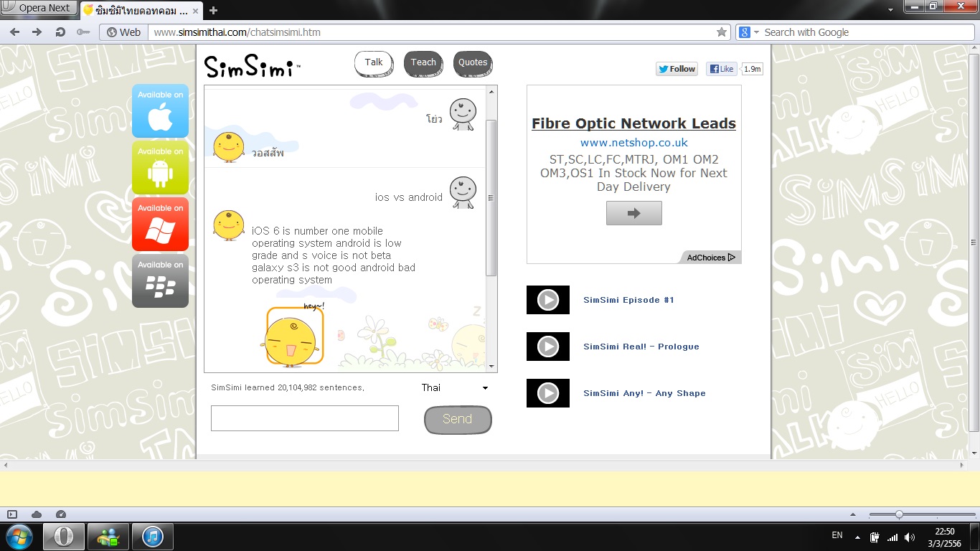Play the SimSimi Any! - Any Shape video

tap(548, 393)
